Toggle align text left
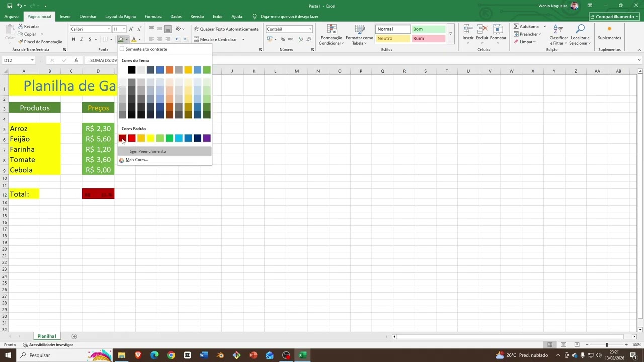The width and height of the screenshot is (644, 362). (151, 39)
